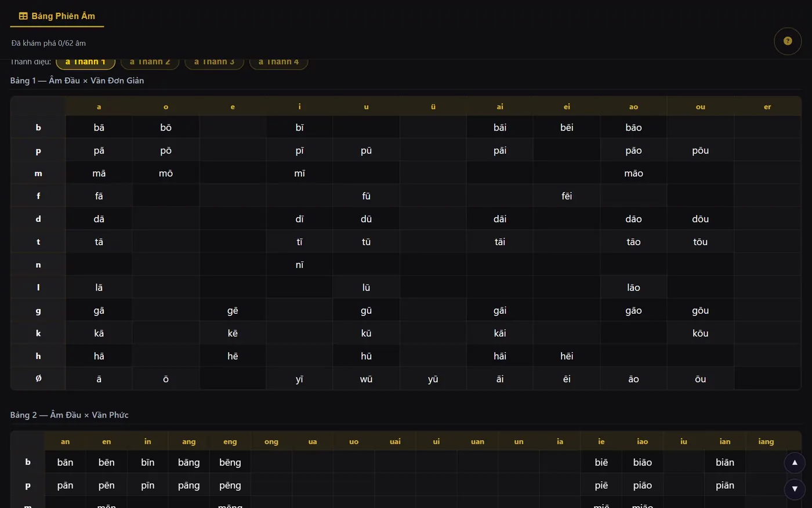
Task: Click the syllable cell bēi
Action: 567,128
